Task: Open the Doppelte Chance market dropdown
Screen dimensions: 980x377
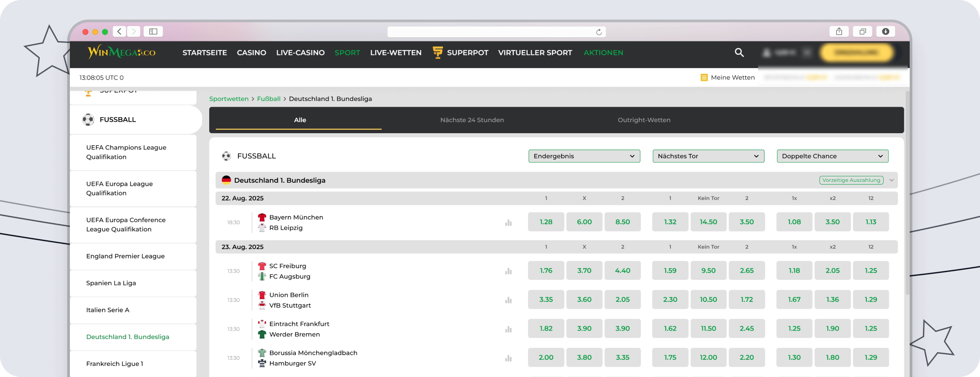Action: click(x=832, y=156)
